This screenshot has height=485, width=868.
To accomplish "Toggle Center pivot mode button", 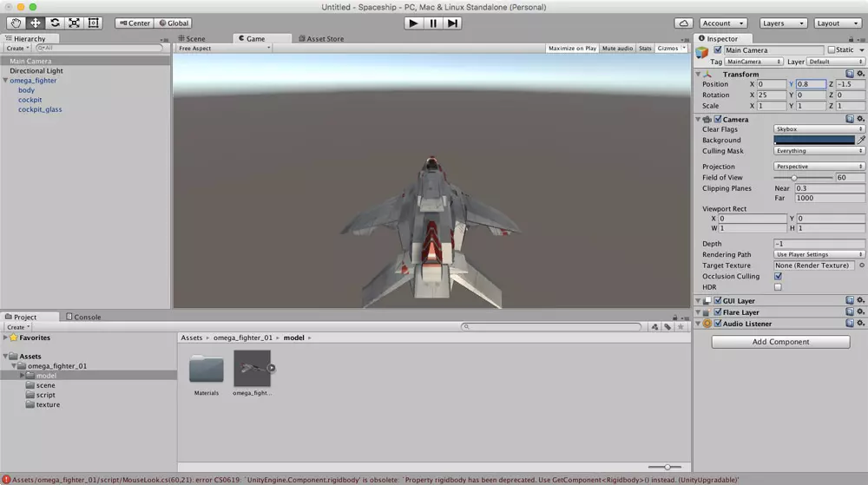I will (135, 23).
